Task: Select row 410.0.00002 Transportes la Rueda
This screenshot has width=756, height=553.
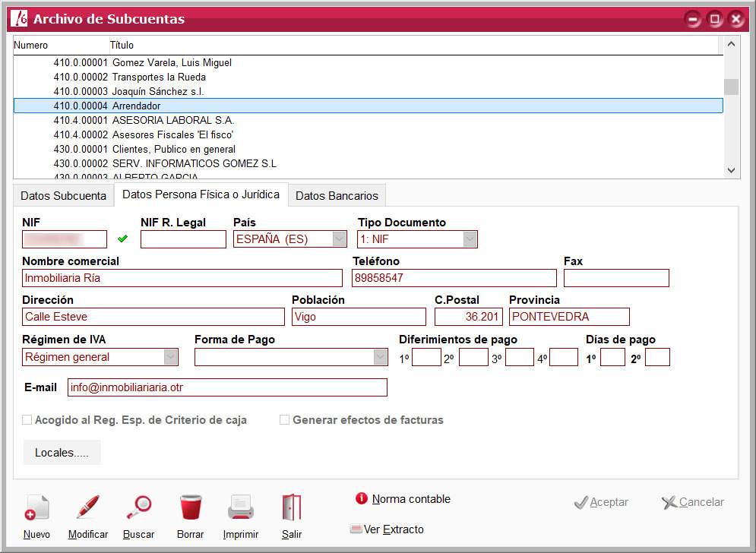Action: click(369, 77)
